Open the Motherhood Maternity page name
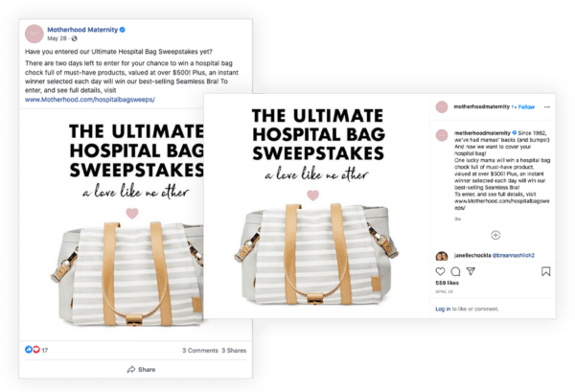The width and height of the screenshot is (575, 392). [82, 30]
